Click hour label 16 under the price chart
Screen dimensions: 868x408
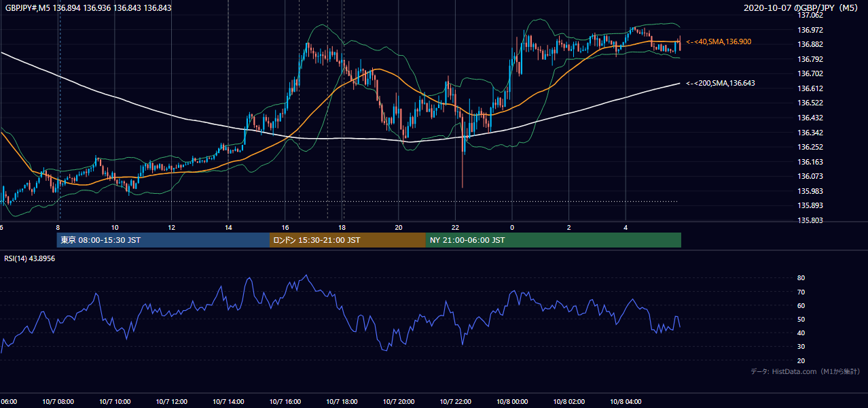285,227
